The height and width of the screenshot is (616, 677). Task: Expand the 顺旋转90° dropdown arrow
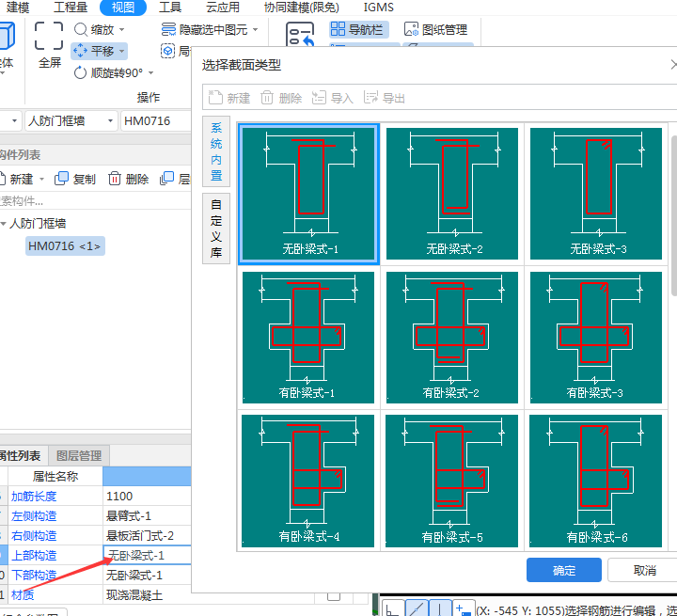point(150,72)
